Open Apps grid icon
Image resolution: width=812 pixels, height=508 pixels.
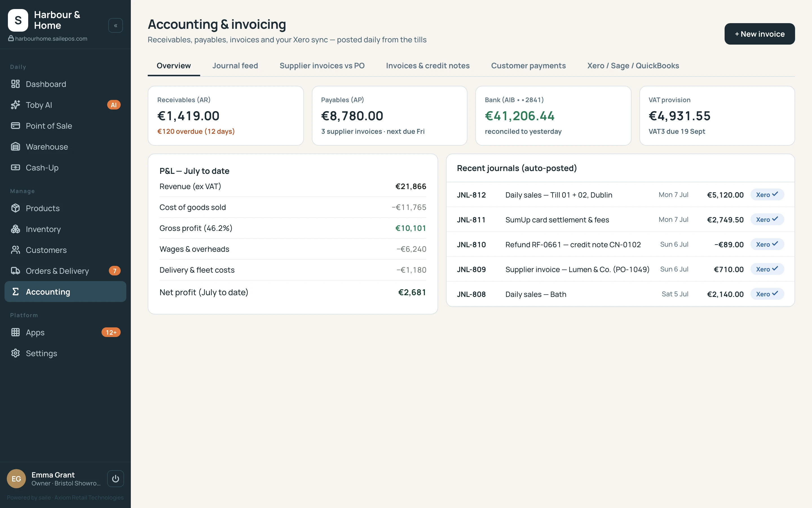(16, 332)
